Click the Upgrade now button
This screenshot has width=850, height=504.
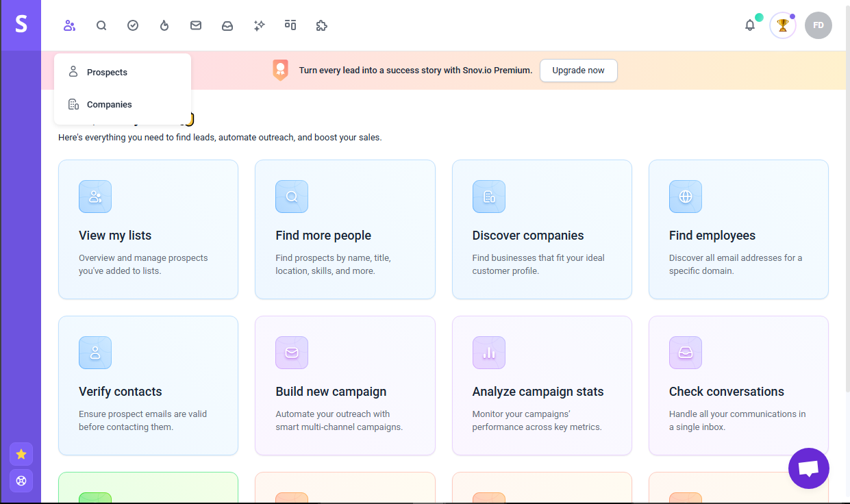click(x=579, y=70)
